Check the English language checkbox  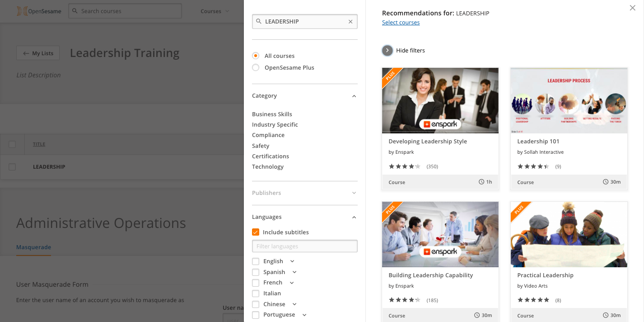tap(256, 261)
